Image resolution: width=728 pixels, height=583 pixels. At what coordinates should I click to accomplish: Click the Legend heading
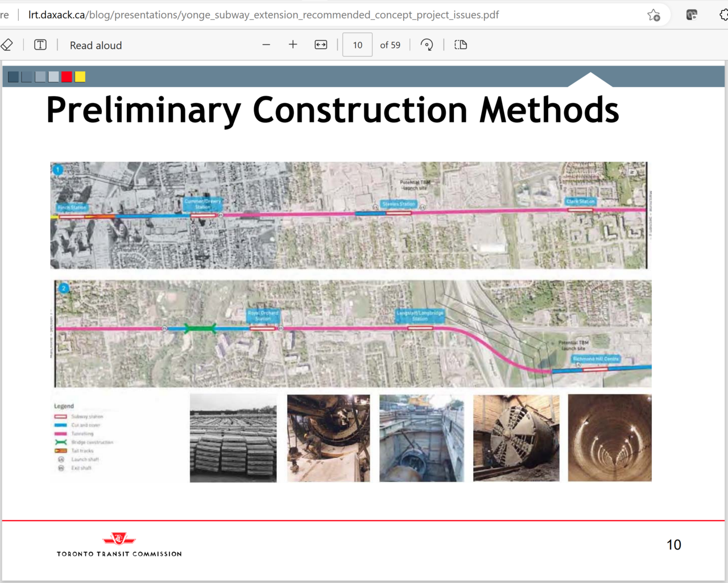(64, 406)
